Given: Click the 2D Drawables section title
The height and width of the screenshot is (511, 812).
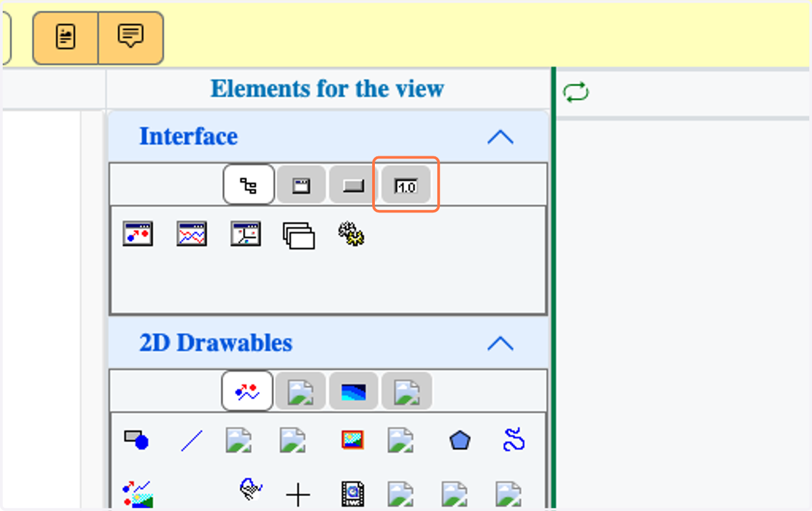Looking at the screenshot, I should pyautogui.click(x=216, y=343).
